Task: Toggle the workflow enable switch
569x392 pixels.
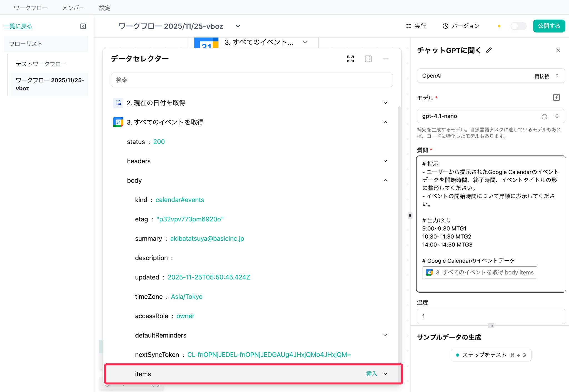Action: point(518,26)
